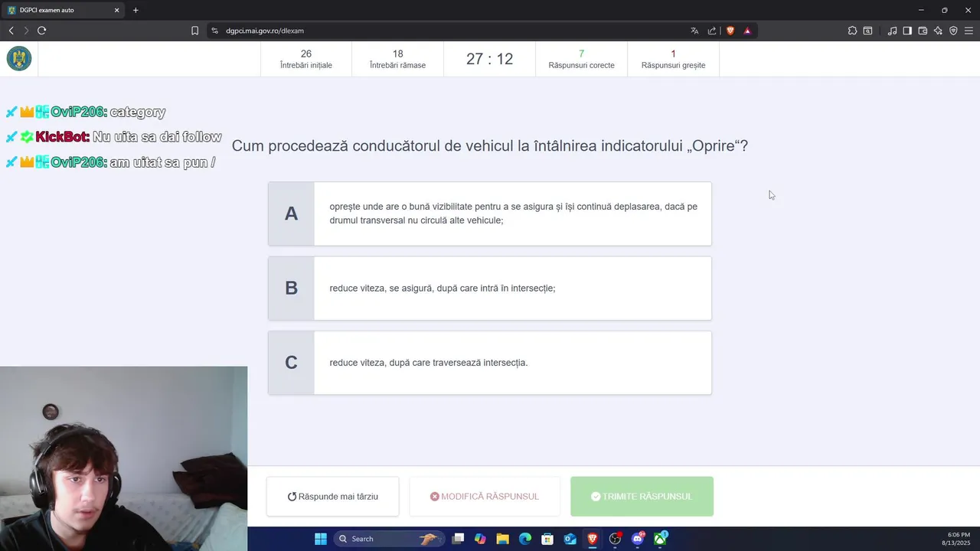Select answer A about stopping for visibility
Screen dimensions: 980x551
pyautogui.click(x=490, y=214)
